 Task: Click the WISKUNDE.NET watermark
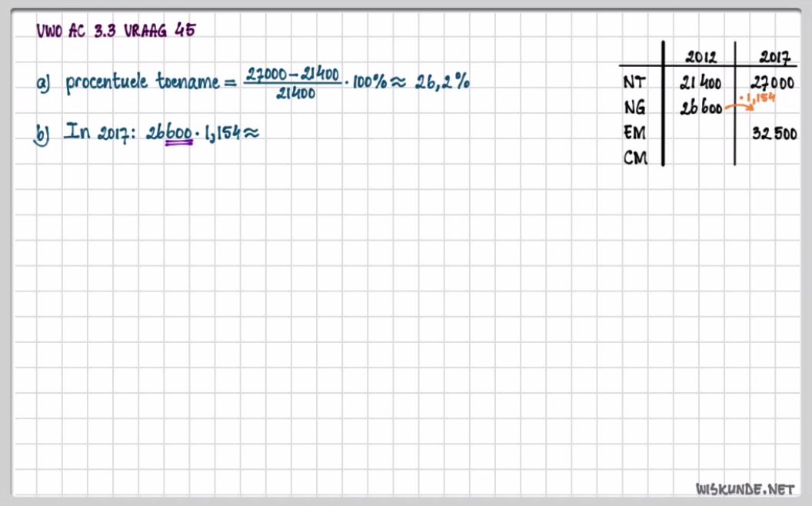[744, 488]
